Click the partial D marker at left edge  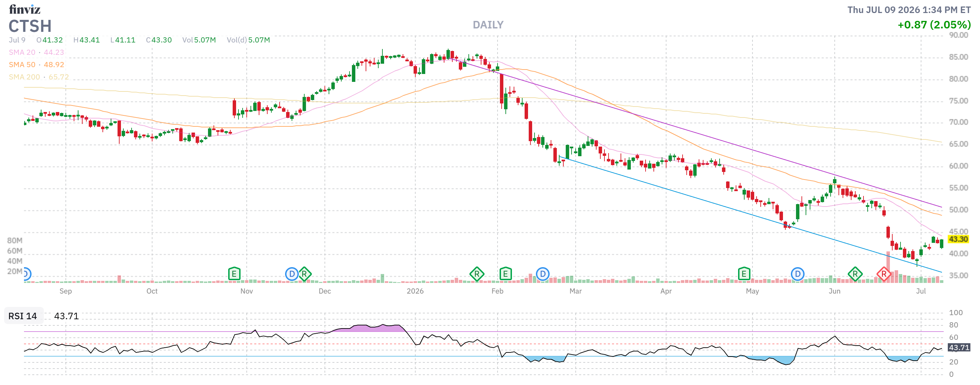pyautogui.click(x=27, y=274)
